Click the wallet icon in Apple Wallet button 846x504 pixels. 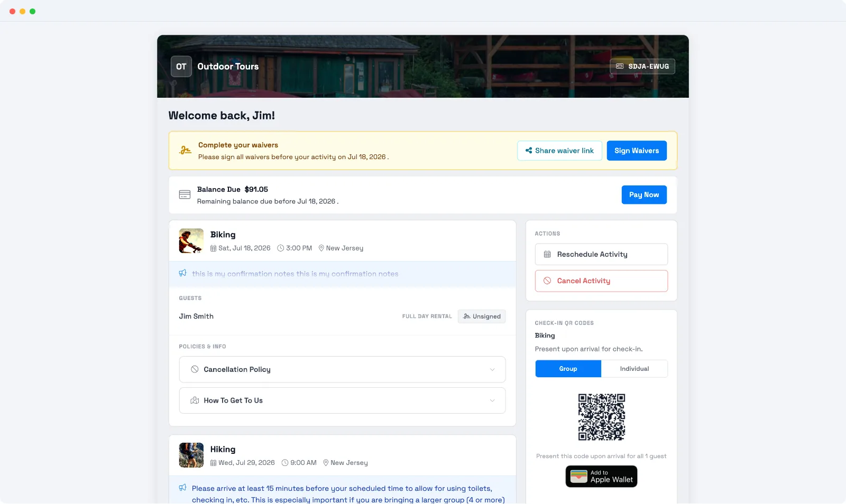[x=579, y=477]
